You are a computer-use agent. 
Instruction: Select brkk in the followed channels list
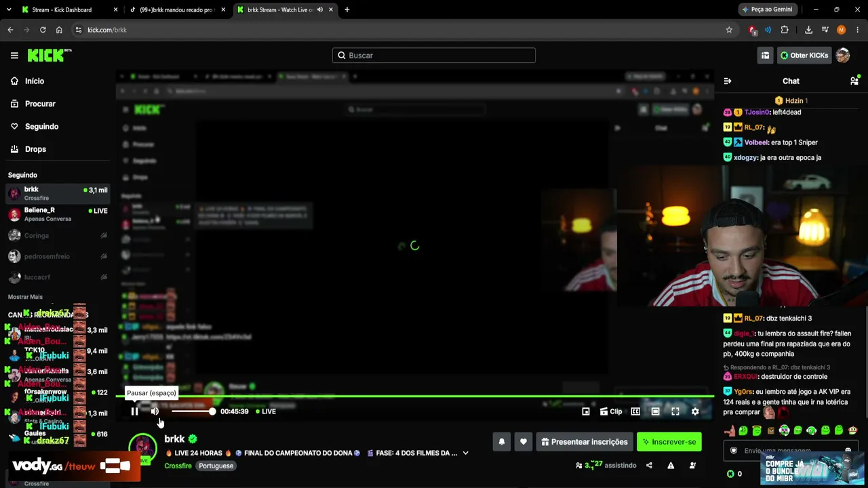tap(58, 193)
